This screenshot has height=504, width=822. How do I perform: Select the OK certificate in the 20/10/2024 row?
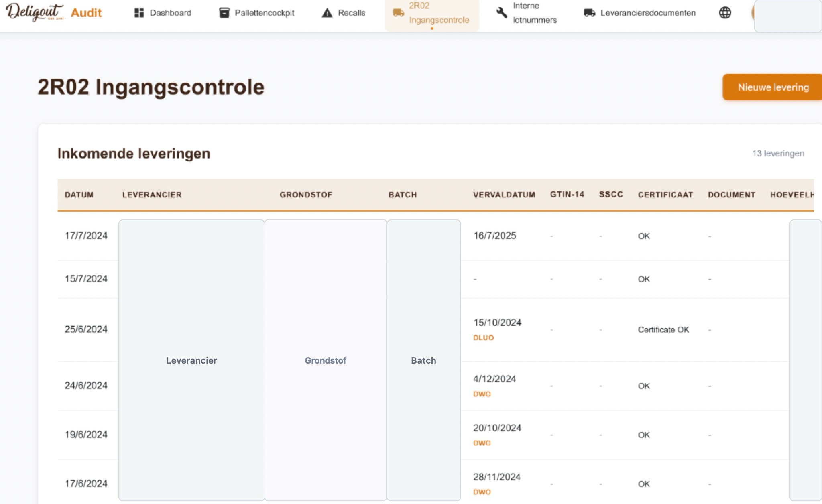(x=644, y=435)
